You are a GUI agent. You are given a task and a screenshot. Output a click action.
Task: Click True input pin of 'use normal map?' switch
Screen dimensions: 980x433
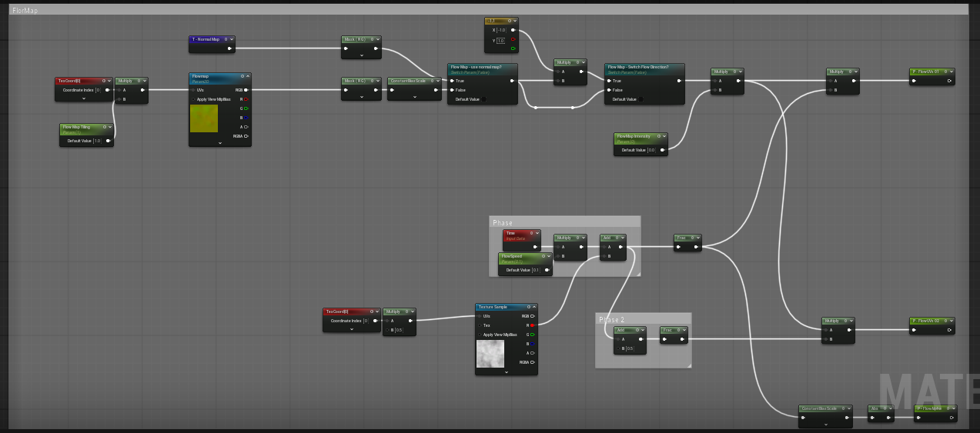(x=452, y=81)
